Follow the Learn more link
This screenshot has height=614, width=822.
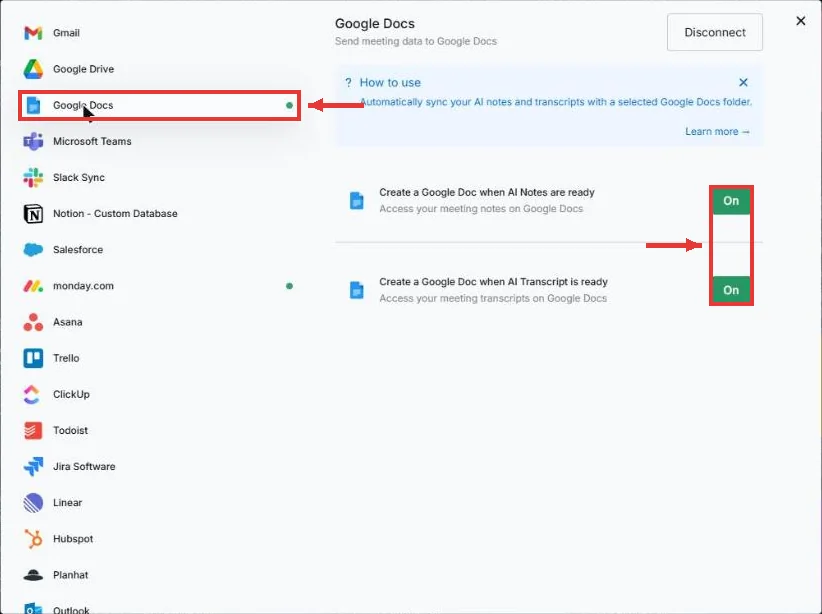pyautogui.click(x=717, y=132)
